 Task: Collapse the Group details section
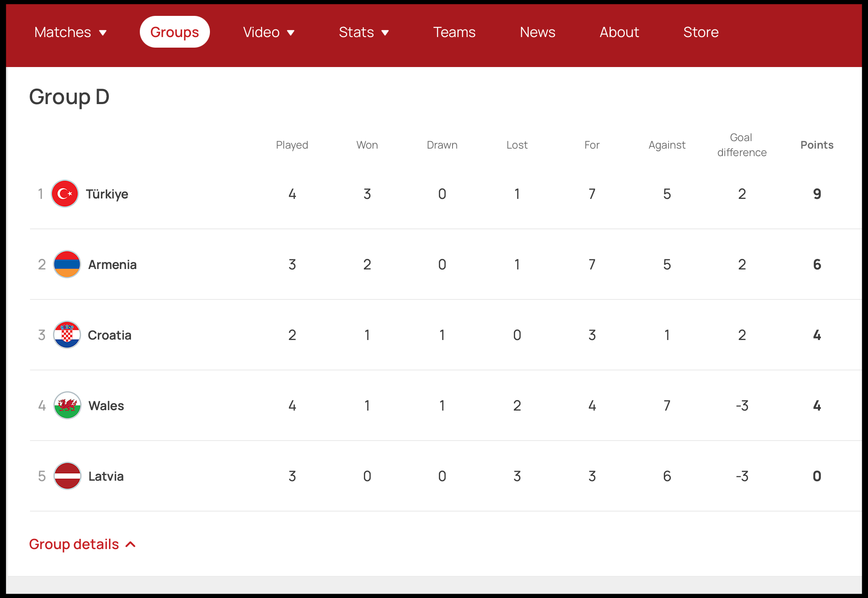click(82, 544)
